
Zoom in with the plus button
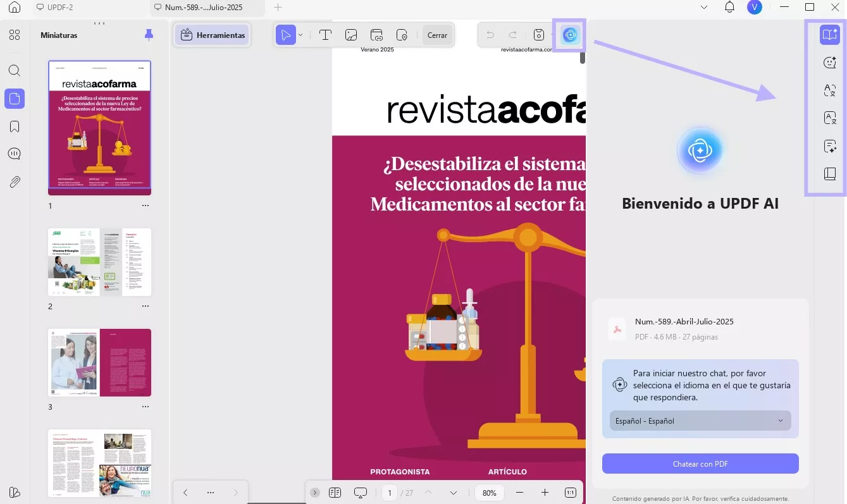click(x=545, y=493)
